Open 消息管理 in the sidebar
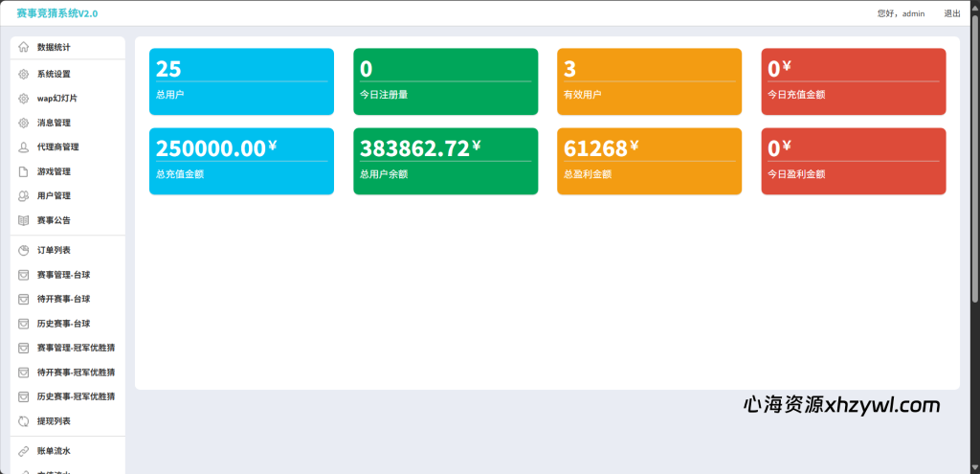This screenshot has height=474, width=980. [54, 123]
